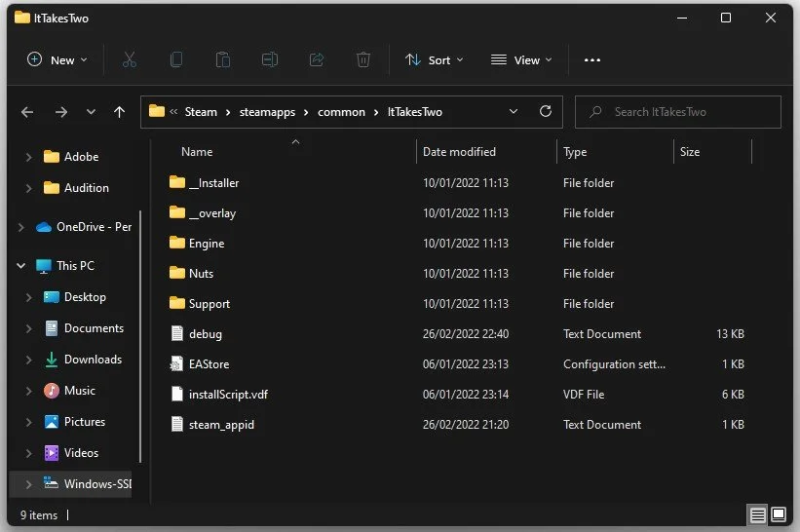Open address bar history dropdown

tap(514, 111)
